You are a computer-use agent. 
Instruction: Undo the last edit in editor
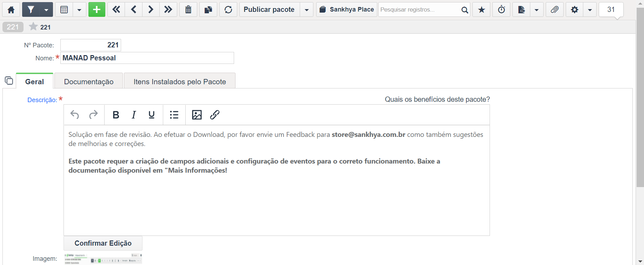pos(75,115)
